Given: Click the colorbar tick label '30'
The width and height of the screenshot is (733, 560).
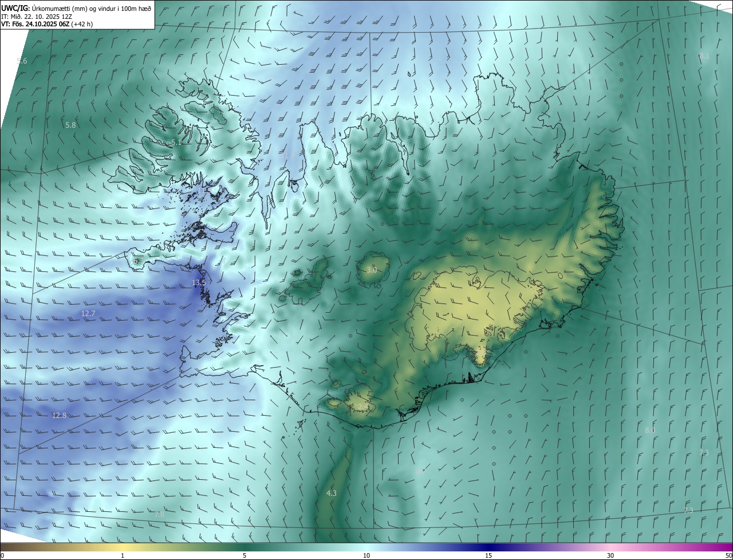Looking at the screenshot, I should point(610,555).
